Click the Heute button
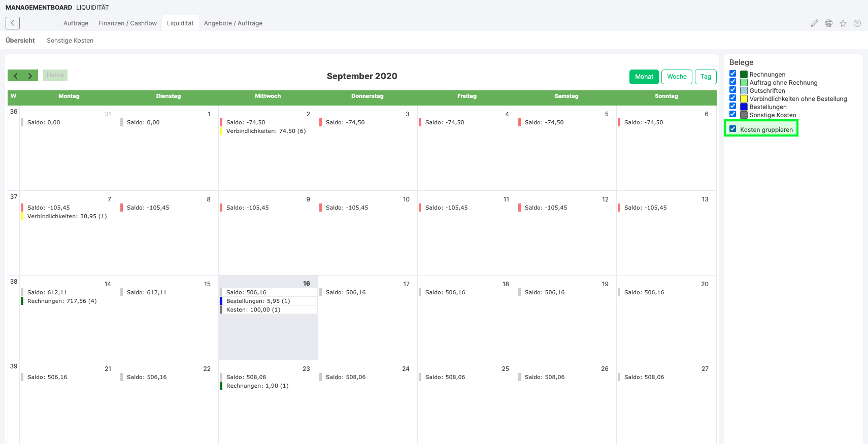The image size is (868, 444). 55,75
